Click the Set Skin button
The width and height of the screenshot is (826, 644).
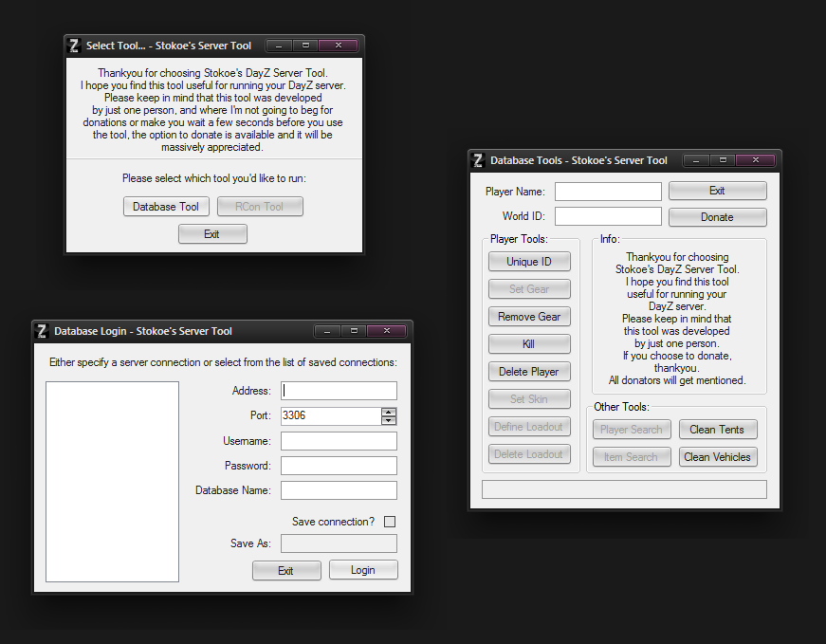529,399
